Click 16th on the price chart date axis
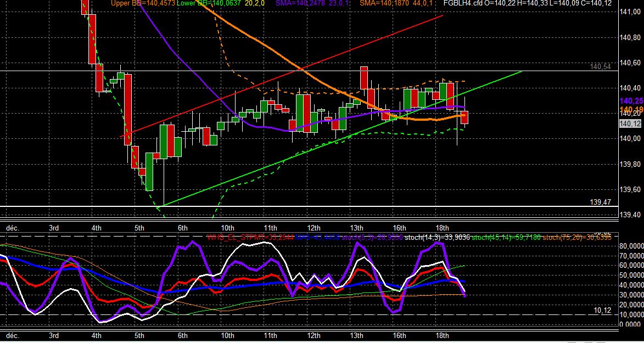 pos(400,228)
